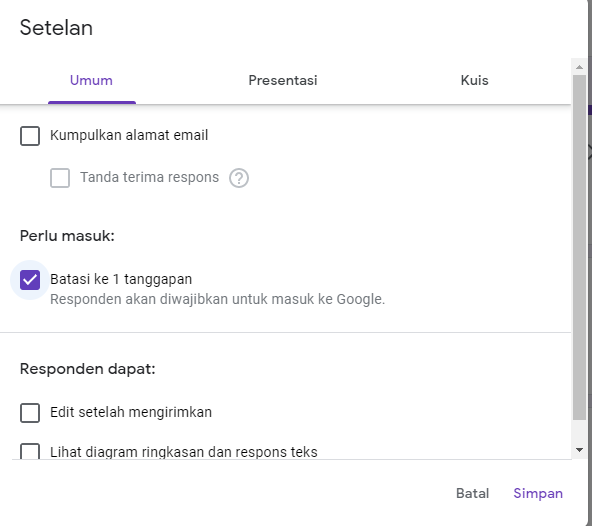
Task: Click the Batasi ke 1 tanggapan label
Action: click(121, 279)
